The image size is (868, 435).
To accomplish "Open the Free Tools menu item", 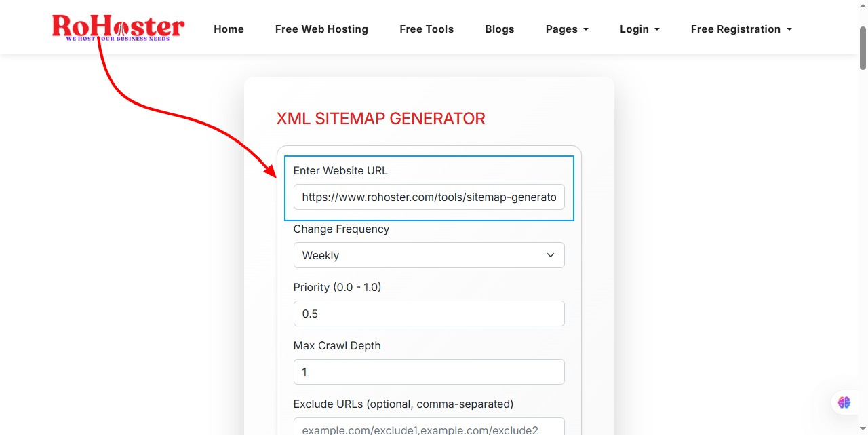I will pos(427,29).
